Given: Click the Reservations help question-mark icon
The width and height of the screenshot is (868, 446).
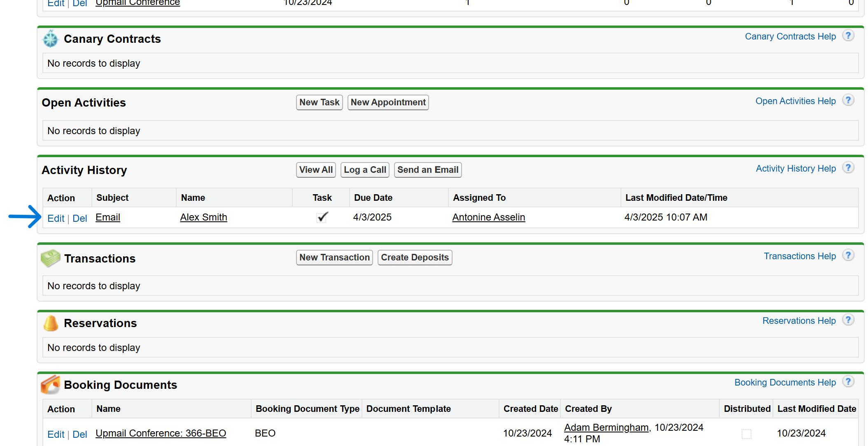Looking at the screenshot, I should click(848, 320).
